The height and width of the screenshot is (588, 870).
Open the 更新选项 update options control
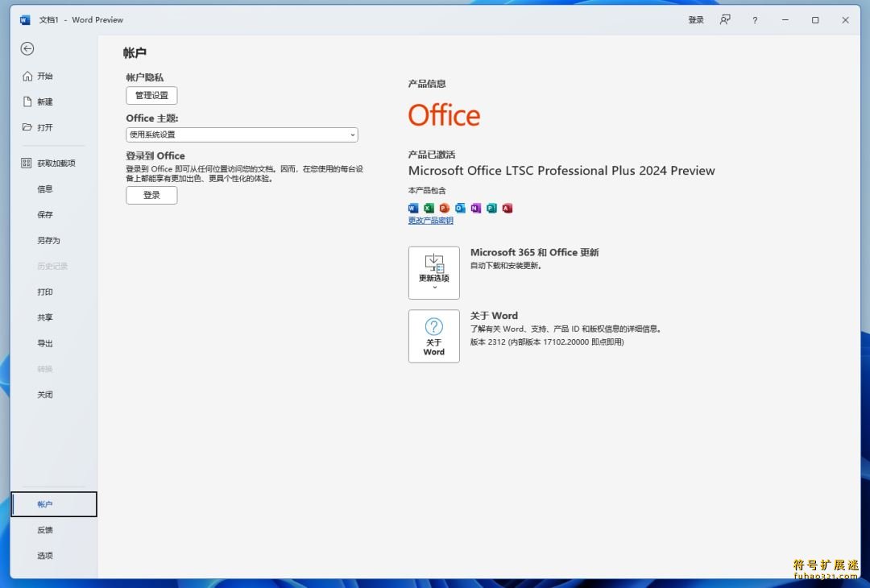click(434, 271)
